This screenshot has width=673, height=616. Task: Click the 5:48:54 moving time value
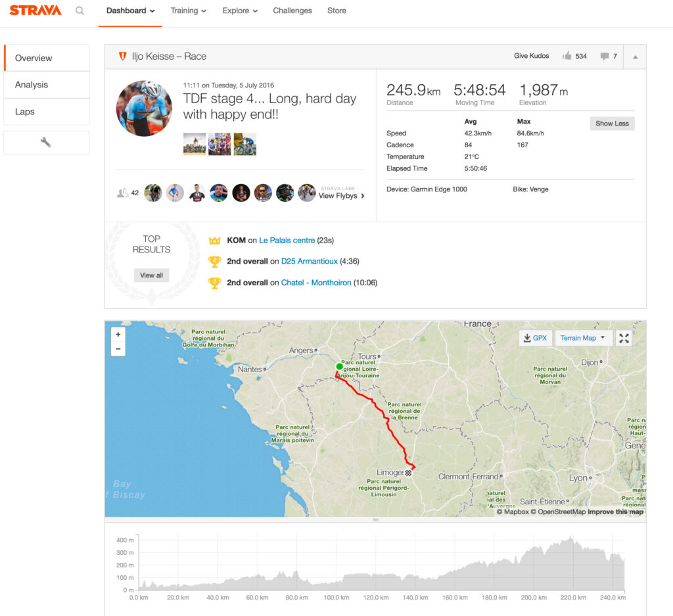pyautogui.click(x=479, y=90)
